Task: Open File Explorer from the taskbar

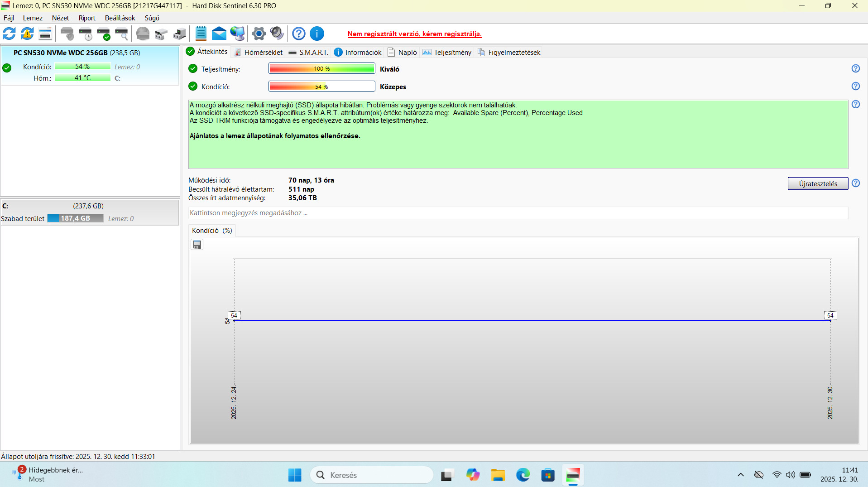Action: (x=498, y=475)
